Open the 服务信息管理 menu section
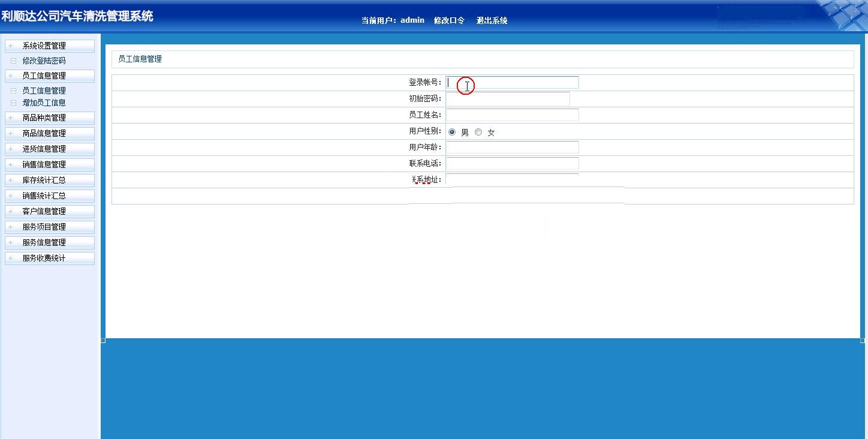This screenshot has height=439, width=868. coord(49,242)
